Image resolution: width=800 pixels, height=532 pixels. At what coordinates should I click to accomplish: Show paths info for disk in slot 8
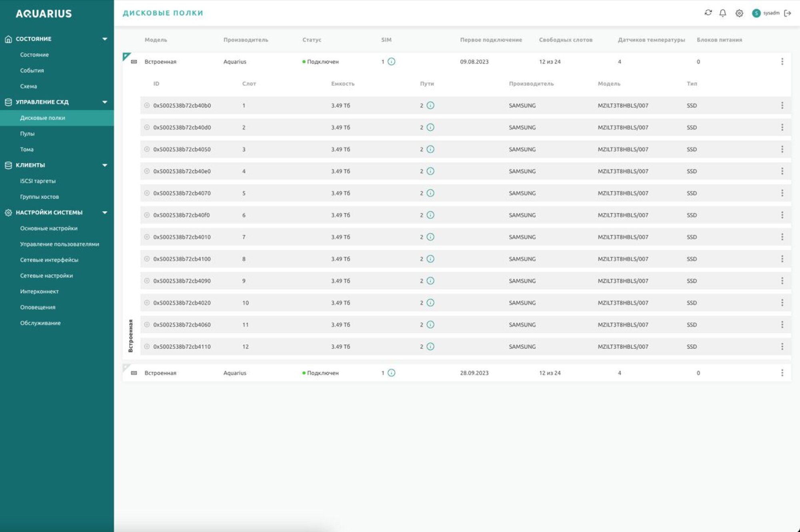(x=430, y=259)
